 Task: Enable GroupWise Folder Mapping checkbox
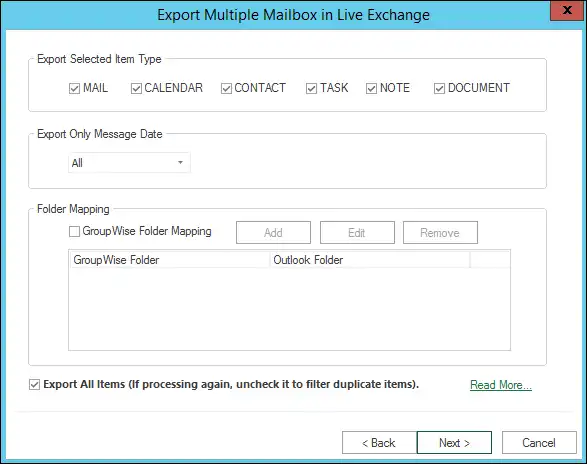coord(74,231)
